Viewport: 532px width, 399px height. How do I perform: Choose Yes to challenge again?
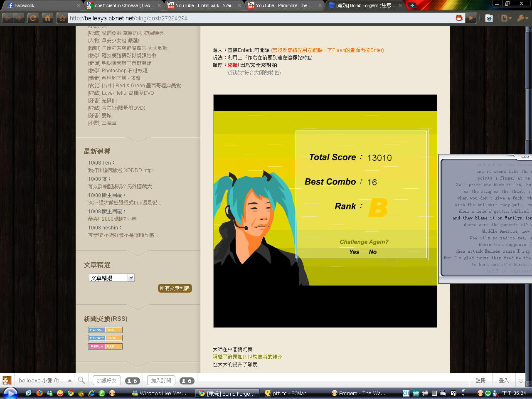click(x=354, y=252)
